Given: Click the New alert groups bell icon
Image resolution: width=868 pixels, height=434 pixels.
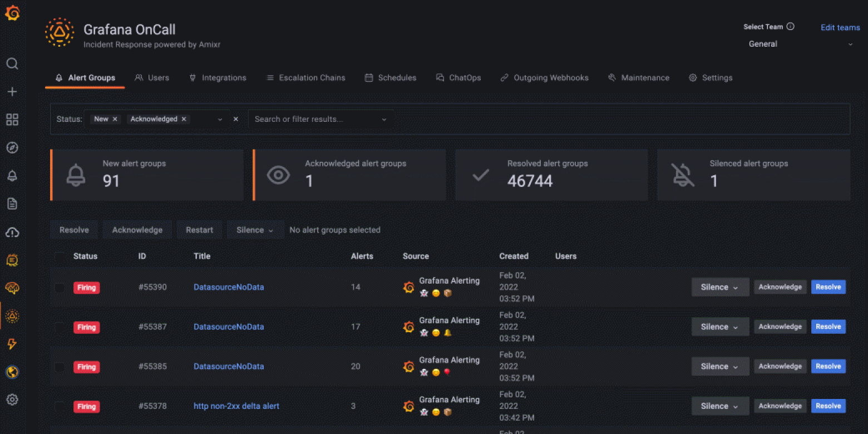Looking at the screenshot, I should 75,175.
